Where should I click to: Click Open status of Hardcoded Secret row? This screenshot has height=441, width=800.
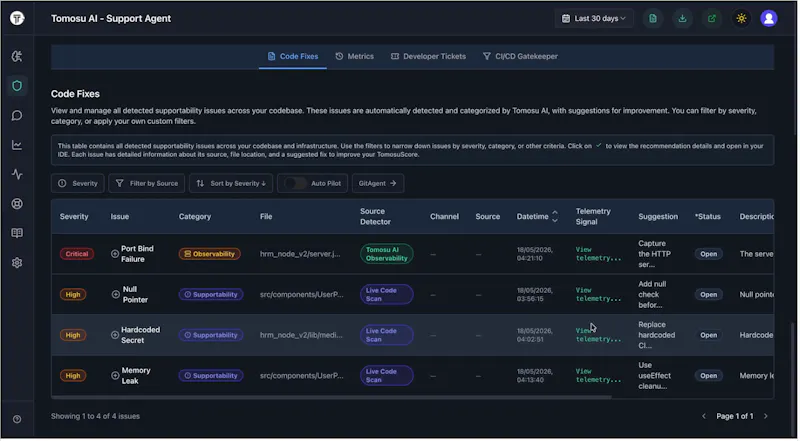[708, 335]
